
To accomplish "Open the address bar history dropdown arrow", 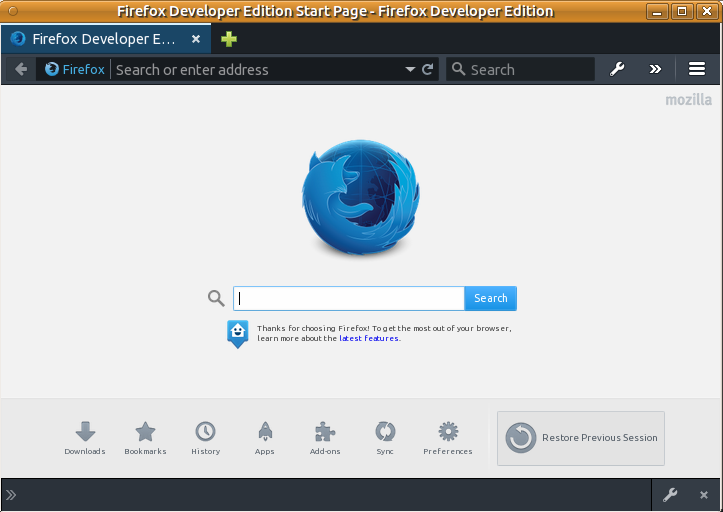I will pyautogui.click(x=410, y=69).
